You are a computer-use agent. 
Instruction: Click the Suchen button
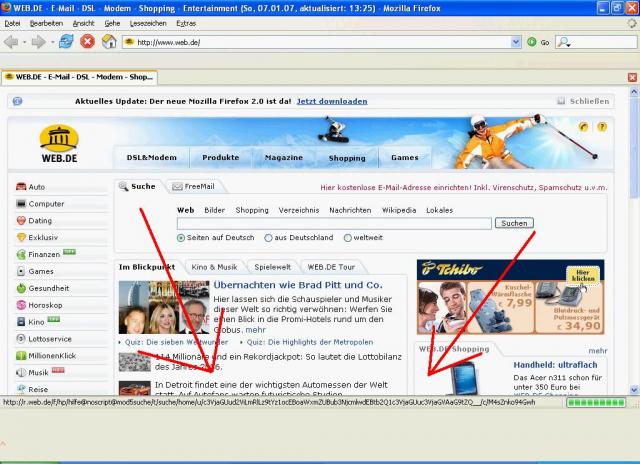514,223
